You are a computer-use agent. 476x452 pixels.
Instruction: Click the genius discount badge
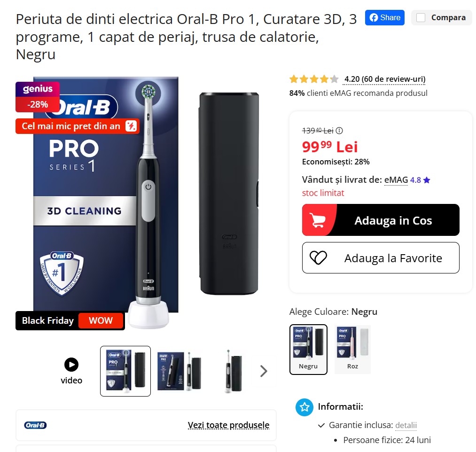(38, 97)
